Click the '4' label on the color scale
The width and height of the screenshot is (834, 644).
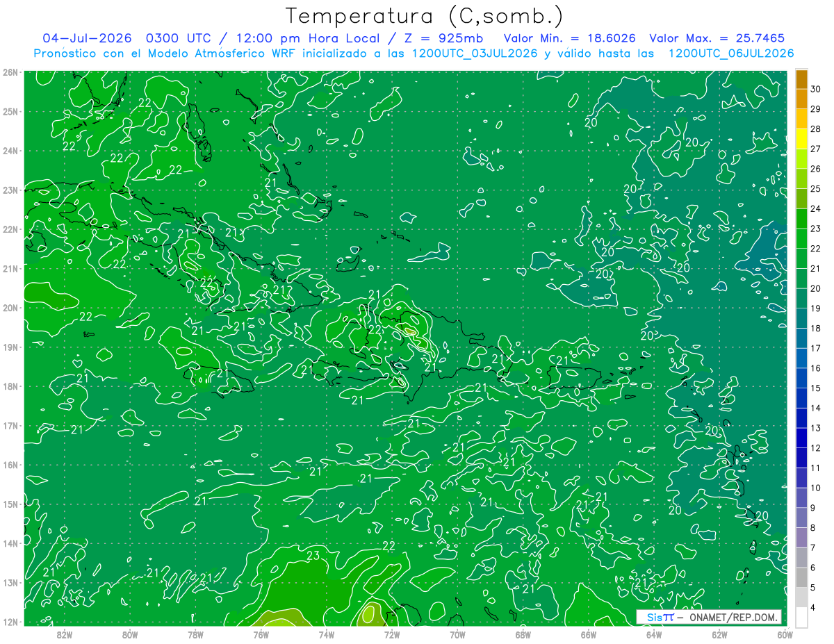click(812, 608)
